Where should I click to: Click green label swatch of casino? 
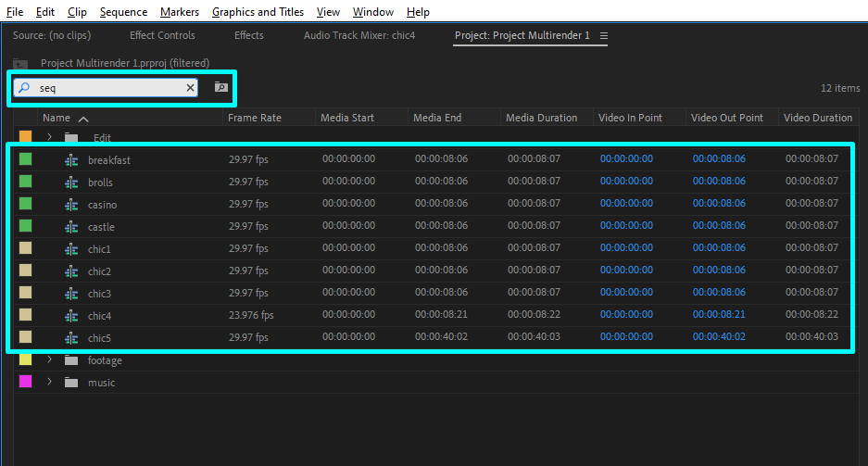(25, 204)
